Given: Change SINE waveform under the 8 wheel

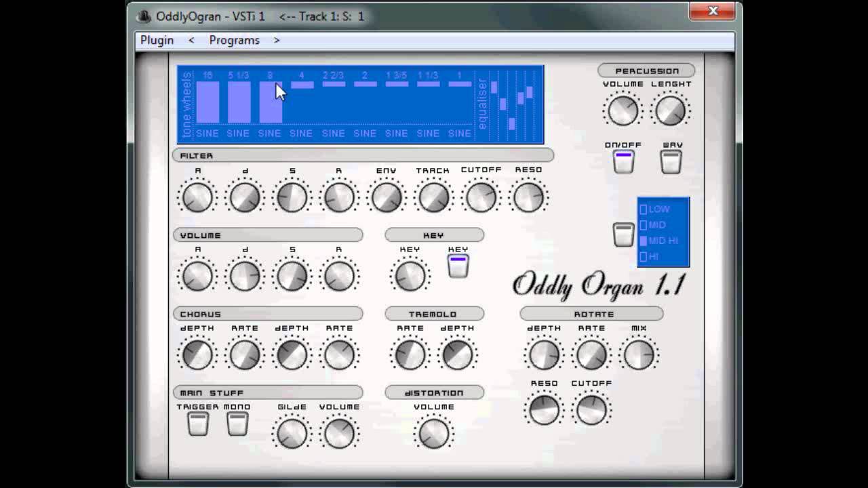Looking at the screenshot, I should (x=270, y=134).
